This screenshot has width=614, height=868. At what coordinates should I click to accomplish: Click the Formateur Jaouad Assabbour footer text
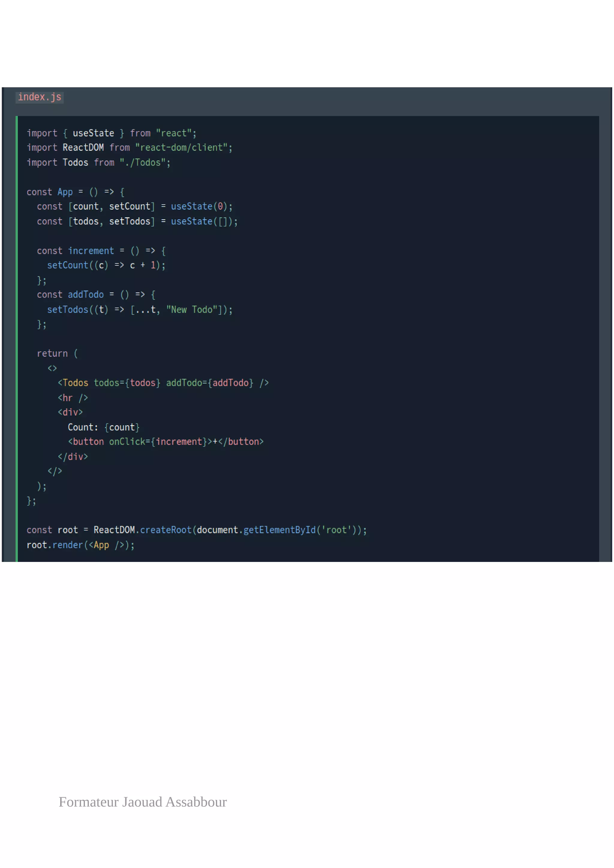[x=142, y=802]
